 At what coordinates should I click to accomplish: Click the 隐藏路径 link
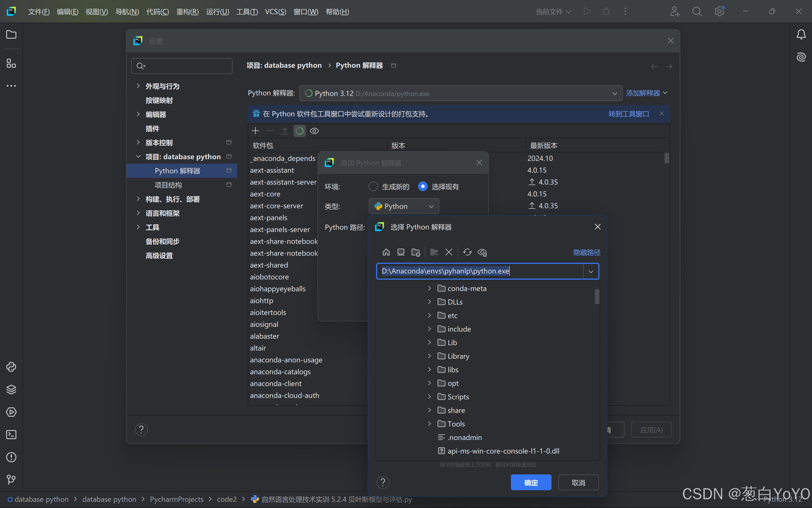pyautogui.click(x=586, y=252)
